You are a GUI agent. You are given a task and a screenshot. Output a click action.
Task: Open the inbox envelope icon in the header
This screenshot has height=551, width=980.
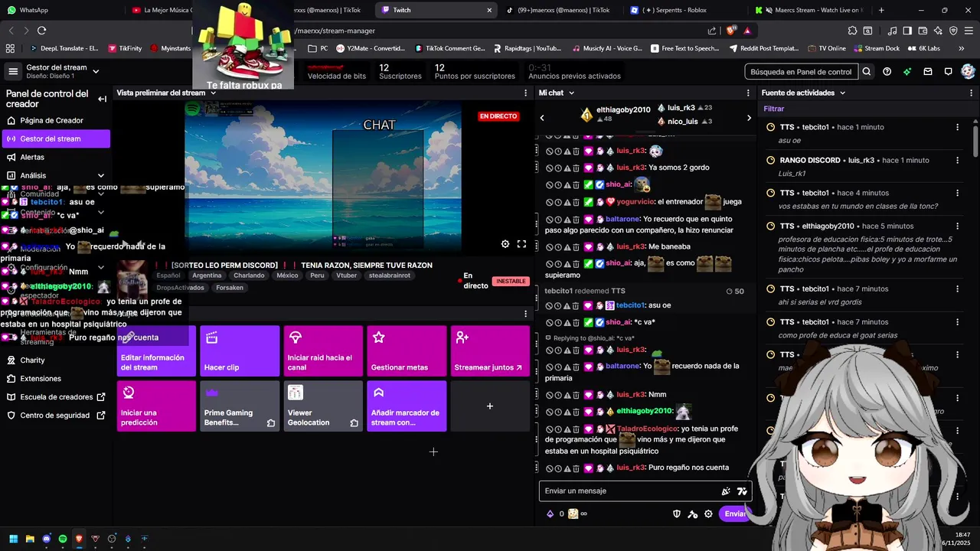click(927, 71)
